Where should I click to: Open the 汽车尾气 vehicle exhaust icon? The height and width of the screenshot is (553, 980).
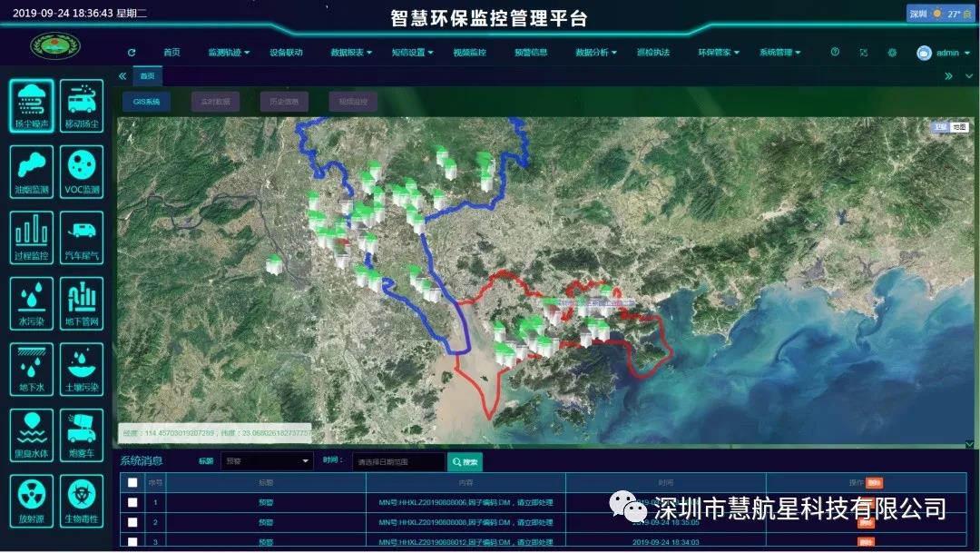(82, 238)
